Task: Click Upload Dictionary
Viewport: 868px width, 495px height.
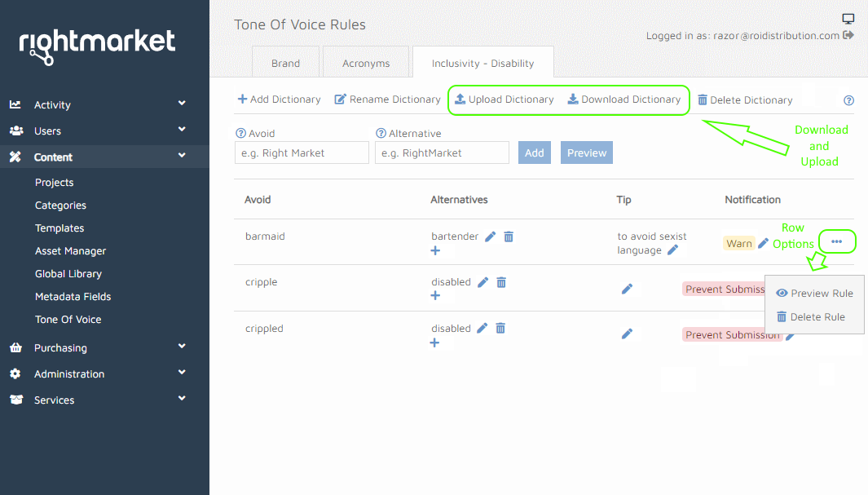Action: click(504, 99)
